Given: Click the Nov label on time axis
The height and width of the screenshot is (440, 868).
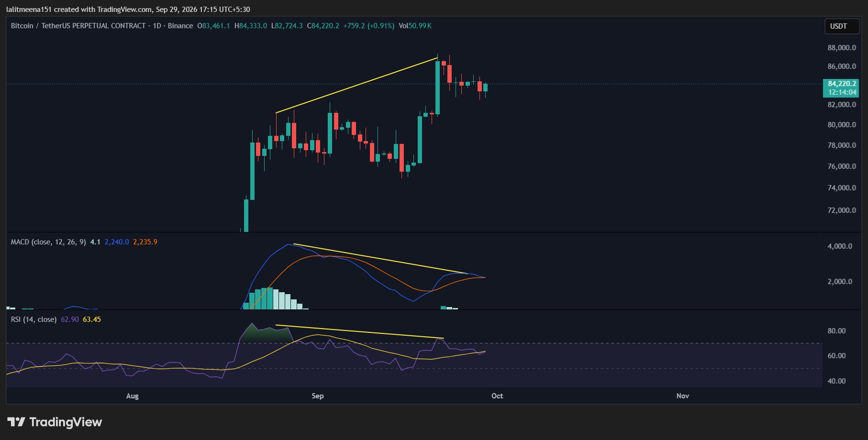Looking at the screenshot, I should [683, 396].
